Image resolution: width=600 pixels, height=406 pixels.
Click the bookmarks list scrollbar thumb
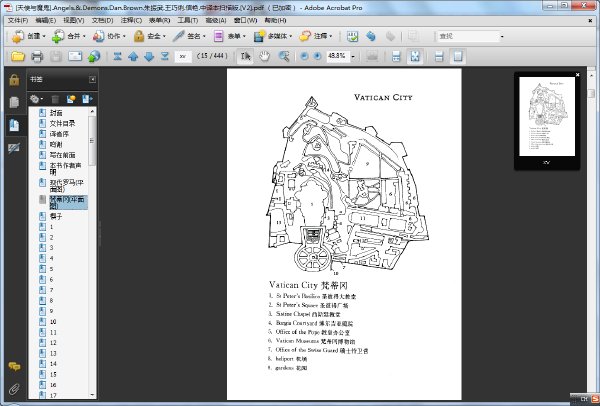[x=92, y=141]
